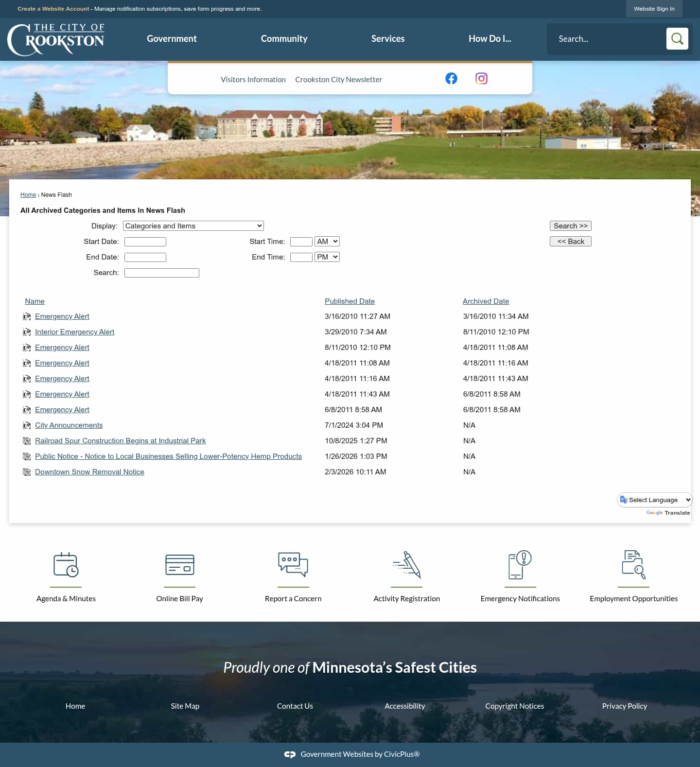Image resolution: width=700 pixels, height=767 pixels.
Task: Open the Select Language dropdown
Action: (655, 500)
